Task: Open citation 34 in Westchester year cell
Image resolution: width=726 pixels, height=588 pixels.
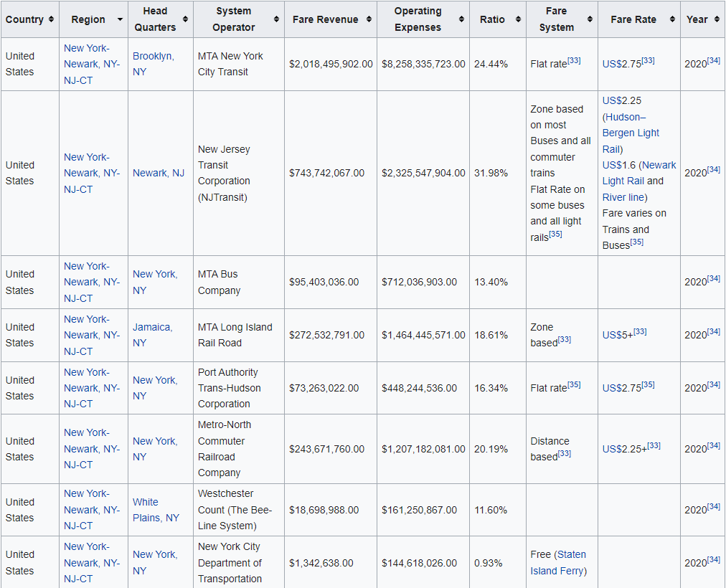Action: 714,506
